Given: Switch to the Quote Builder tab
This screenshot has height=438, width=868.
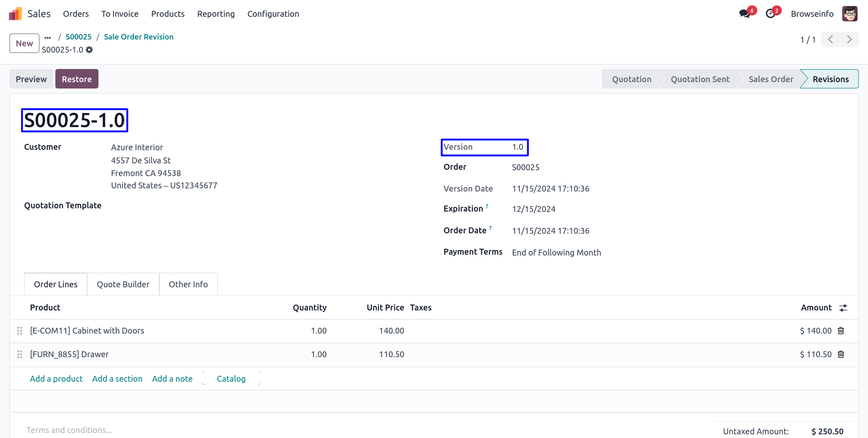Looking at the screenshot, I should click(x=123, y=285).
